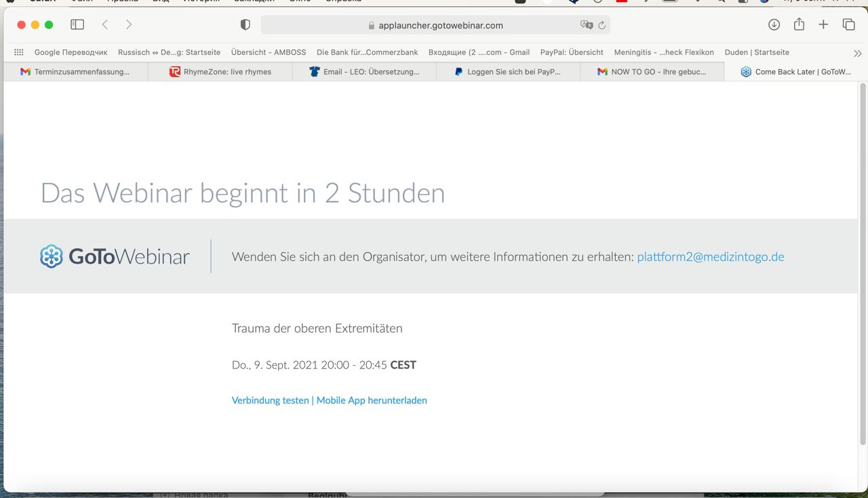Image resolution: width=868 pixels, height=498 pixels.
Task: Open Russisch ⇔ De...g: Startseite bookmark
Action: click(169, 52)
